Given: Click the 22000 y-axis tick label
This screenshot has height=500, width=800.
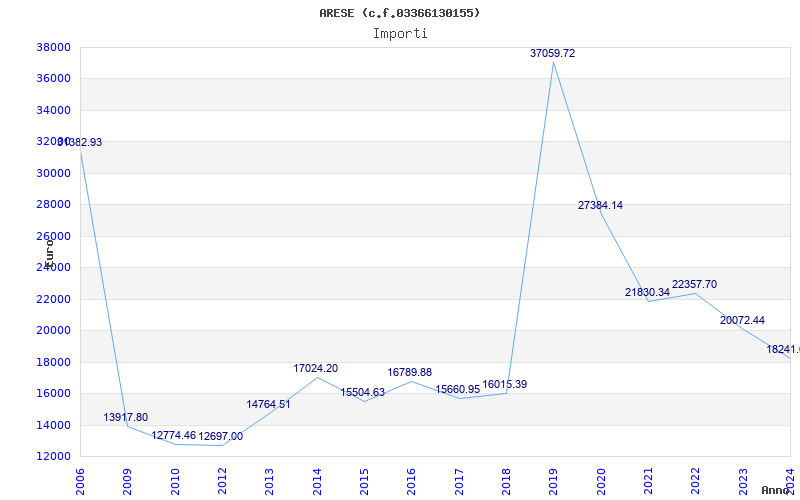Looking at the screenshot, I should [x=53, y=299].
